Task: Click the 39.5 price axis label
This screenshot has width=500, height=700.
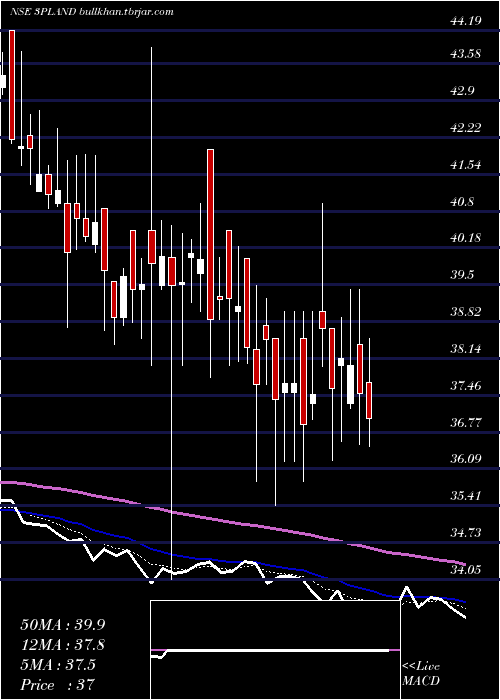Action: [462, 275]
